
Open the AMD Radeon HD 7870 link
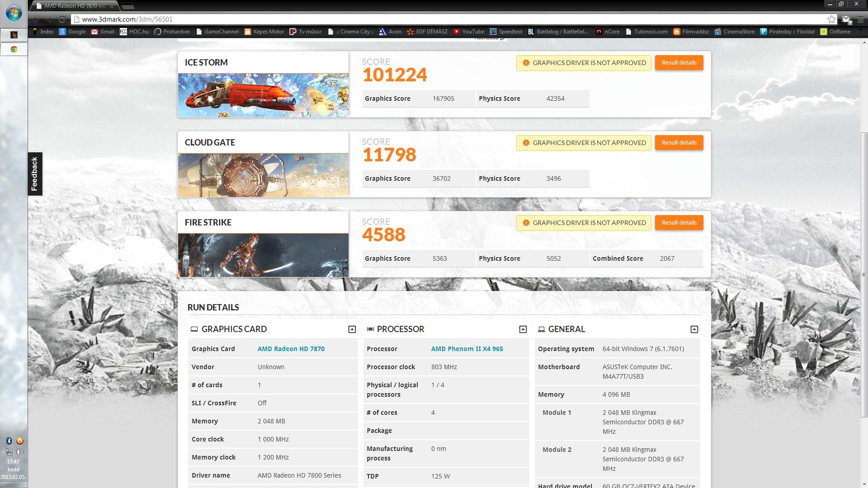pos(291,349)
